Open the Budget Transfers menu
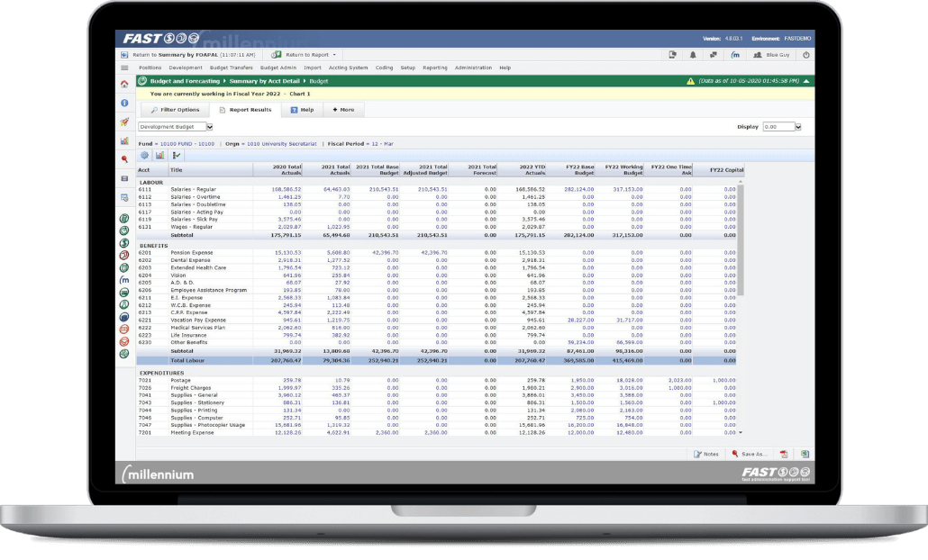Image resolution: width=928 pixels, height=560 pixels. [231, 68]
